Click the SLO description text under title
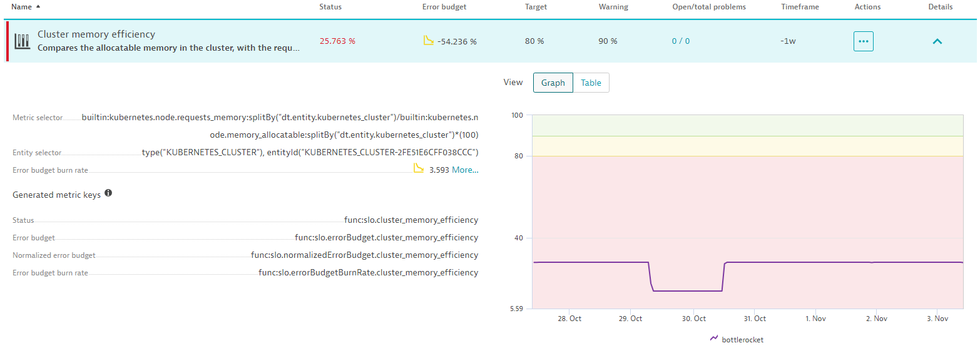Viewport: 980px width, 353px height. point(168,48)
